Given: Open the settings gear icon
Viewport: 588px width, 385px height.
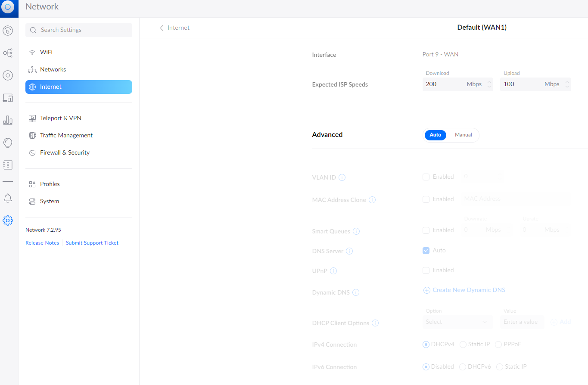Looking at the screenshot, I should (8, 220).
